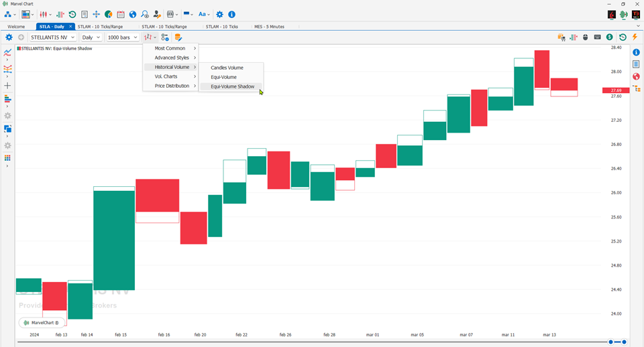644x347 pixels.
Task: Click the plus crosshair icon in the left sidebar
Action: (7, 86)
